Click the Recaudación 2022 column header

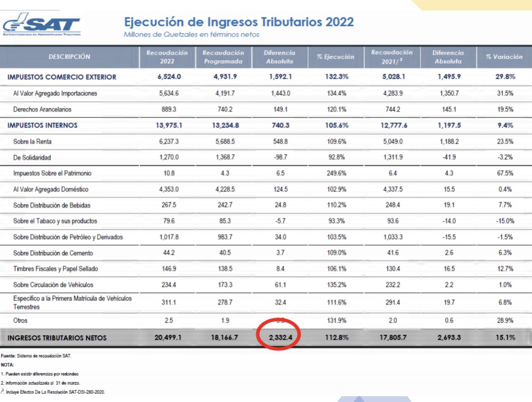pos(167,57)
